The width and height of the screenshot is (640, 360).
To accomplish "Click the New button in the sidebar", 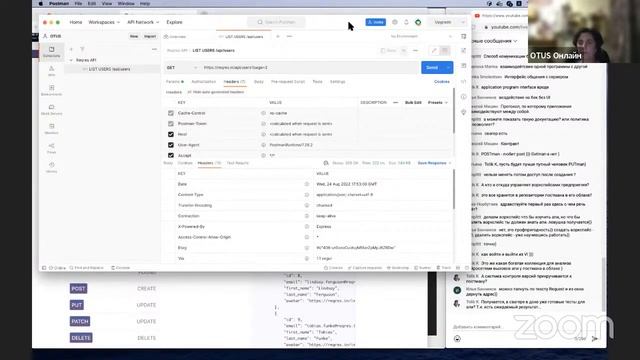I will pos(134,36).
